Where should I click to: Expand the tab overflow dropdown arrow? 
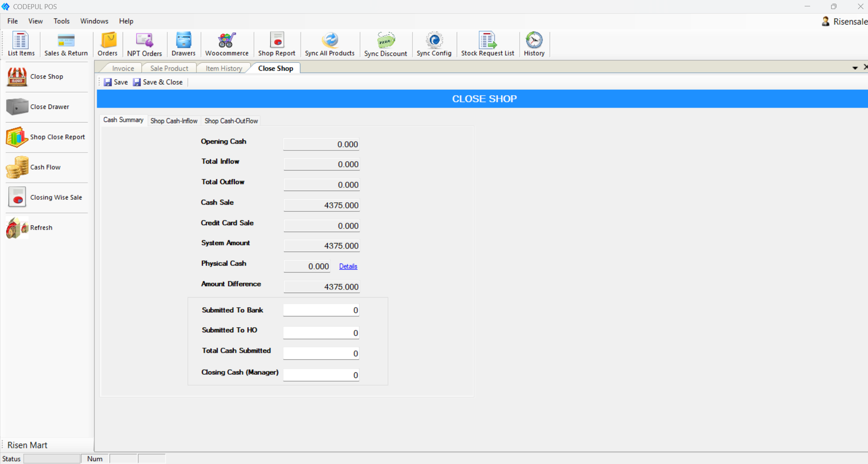854,68
